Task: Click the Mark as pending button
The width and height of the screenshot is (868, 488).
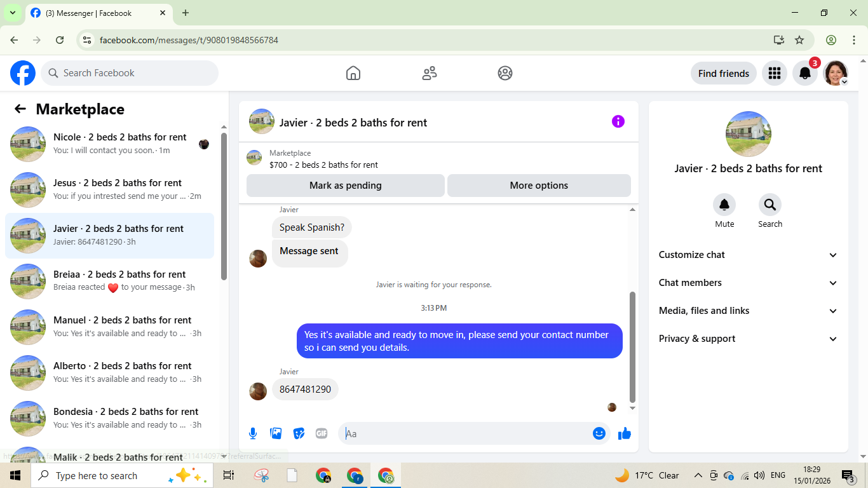Action: coord(346,186)
